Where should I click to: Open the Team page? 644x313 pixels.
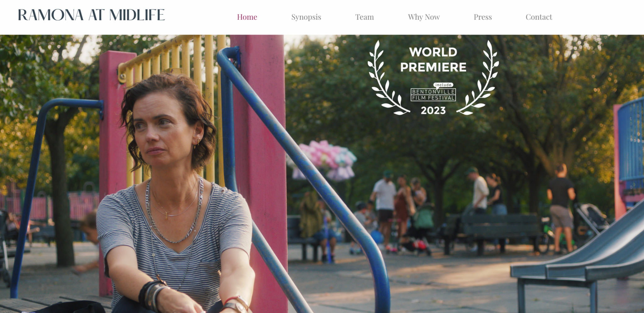(364, 17)
